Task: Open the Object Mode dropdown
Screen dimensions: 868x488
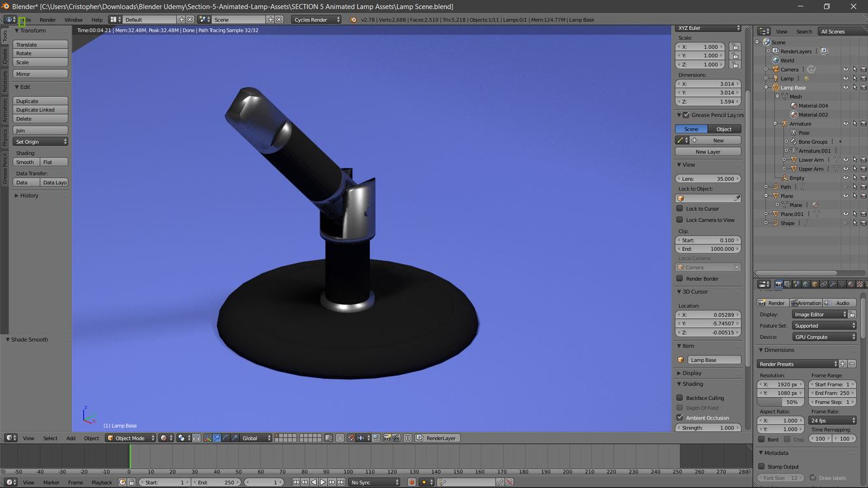Action: coord(131,438)
